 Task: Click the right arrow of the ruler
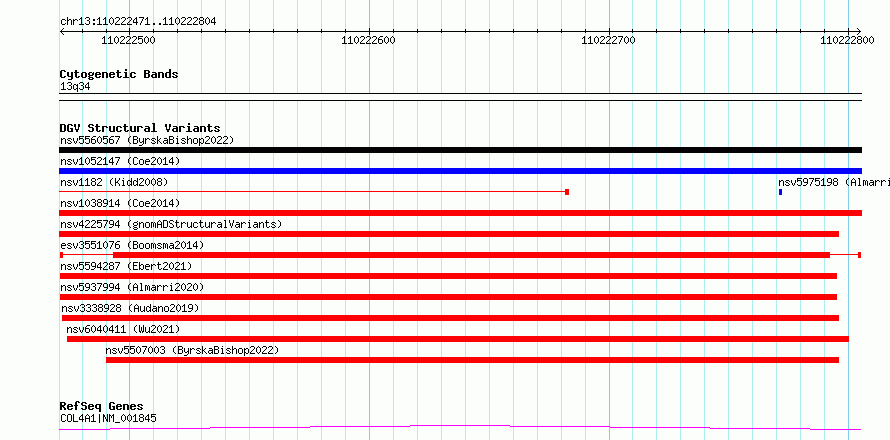coord(858,31)
